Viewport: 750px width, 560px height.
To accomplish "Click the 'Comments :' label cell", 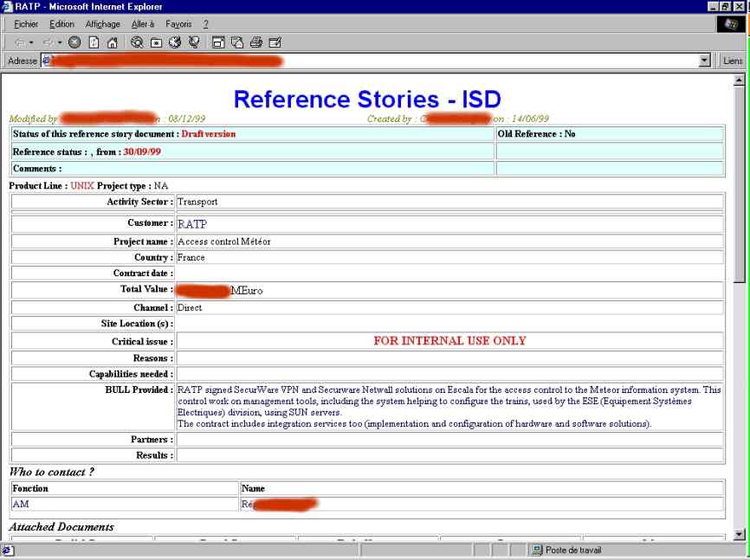I will point(253,168).
